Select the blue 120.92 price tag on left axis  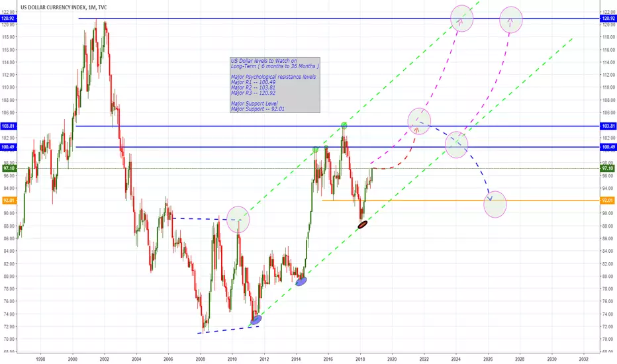pyautogui.click(x=8, y=19)
